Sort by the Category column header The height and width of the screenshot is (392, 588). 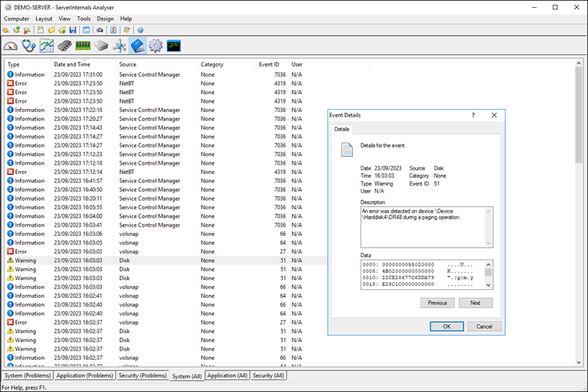(227, 64)
